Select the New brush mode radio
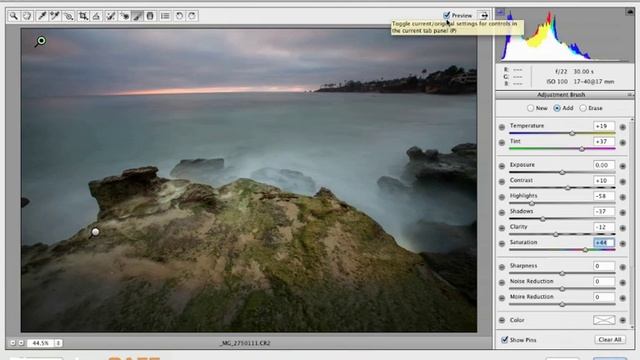The image size is (640, 360). pyautogui.click(x=530, y=108)
